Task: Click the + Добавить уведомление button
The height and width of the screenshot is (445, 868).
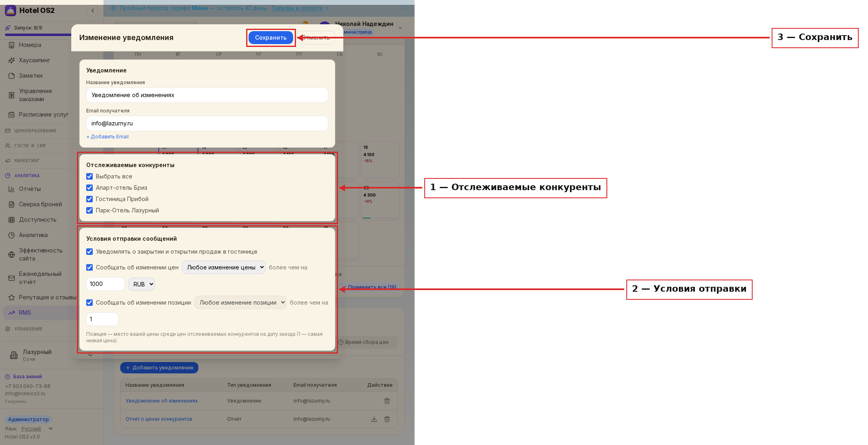Action: click(x=159, y=368)
